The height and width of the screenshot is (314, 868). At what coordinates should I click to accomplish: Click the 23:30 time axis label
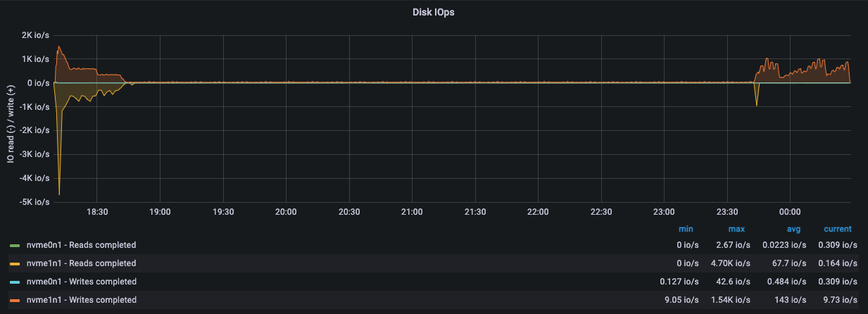tap(727, 211)
